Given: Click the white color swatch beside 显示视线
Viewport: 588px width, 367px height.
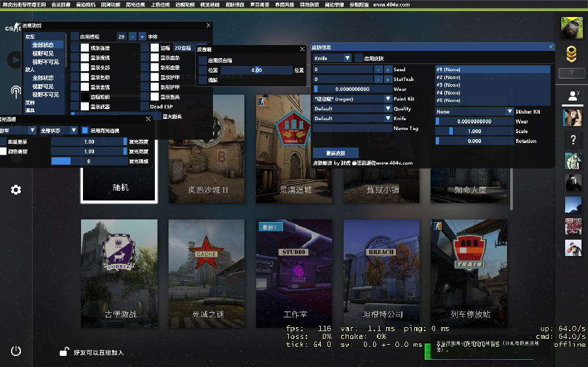Looking at the screenshot, I should [x=85, y=57].
